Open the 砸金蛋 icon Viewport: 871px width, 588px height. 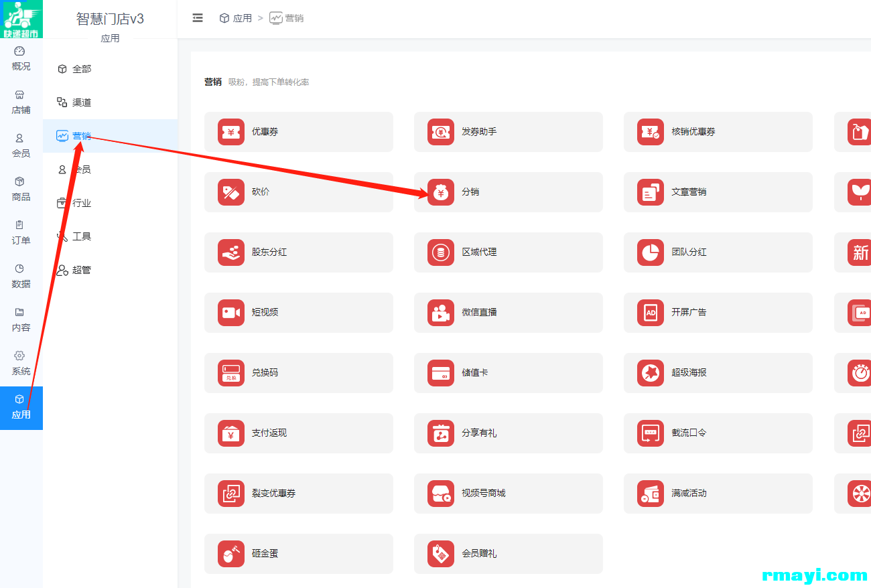click(231, 554)
